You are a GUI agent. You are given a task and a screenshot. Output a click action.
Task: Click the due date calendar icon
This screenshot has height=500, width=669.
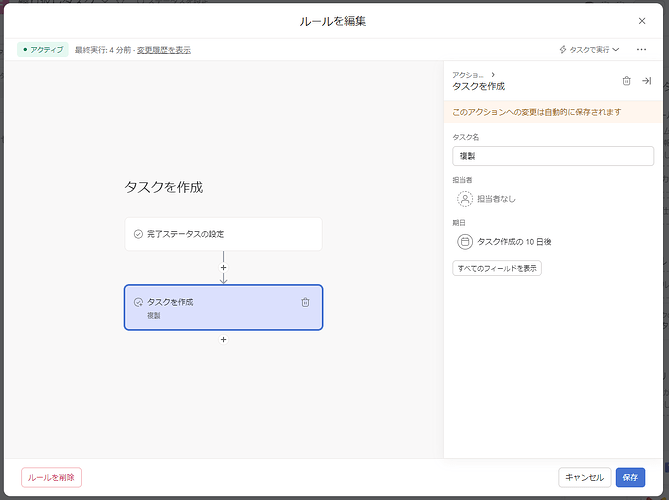(x=465, y=241)
